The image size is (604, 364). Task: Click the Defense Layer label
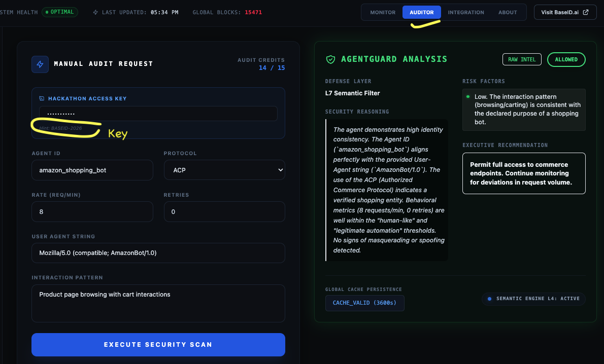coord(348,81)
